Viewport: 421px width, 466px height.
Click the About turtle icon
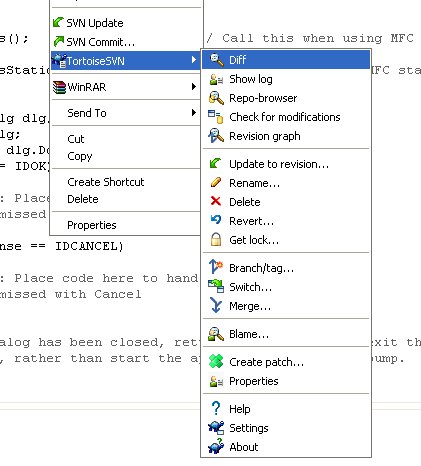(x=216, y=447)
